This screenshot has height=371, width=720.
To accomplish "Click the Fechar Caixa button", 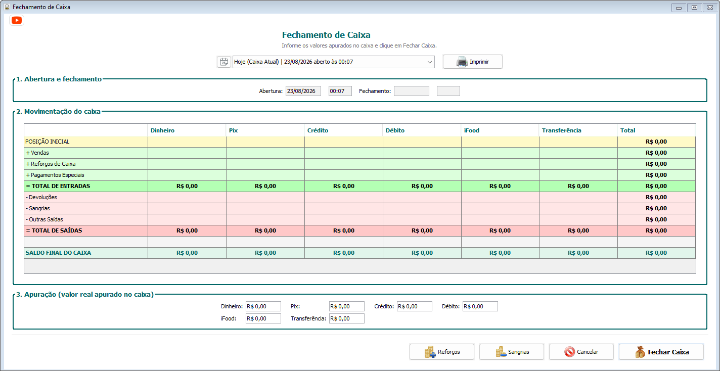I will (x=661, y=352).
